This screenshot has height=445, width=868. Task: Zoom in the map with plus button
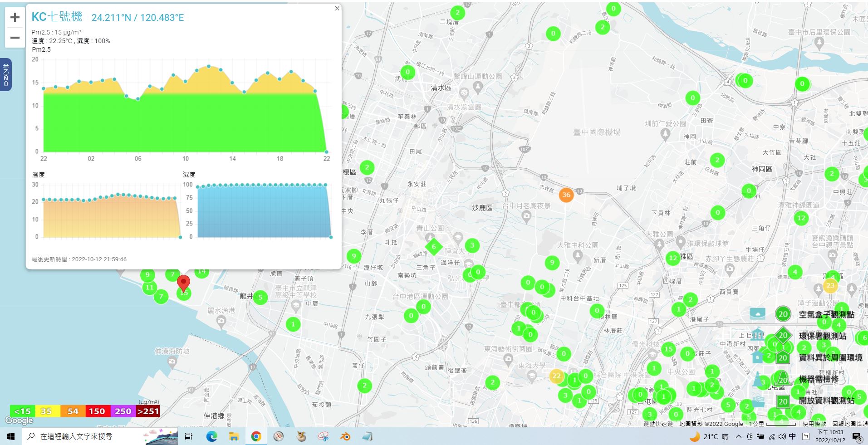click(x=15, y=17)
